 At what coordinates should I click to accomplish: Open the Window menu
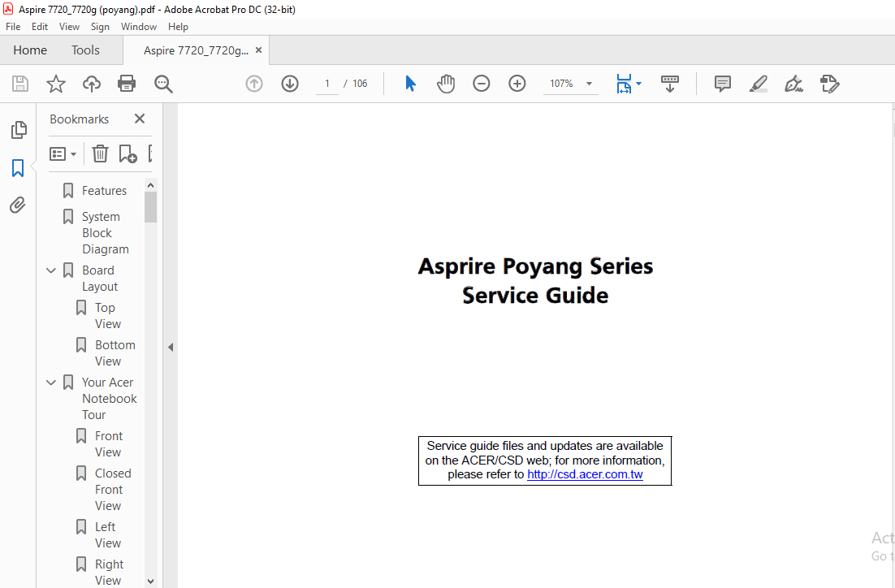click(139, 27)
